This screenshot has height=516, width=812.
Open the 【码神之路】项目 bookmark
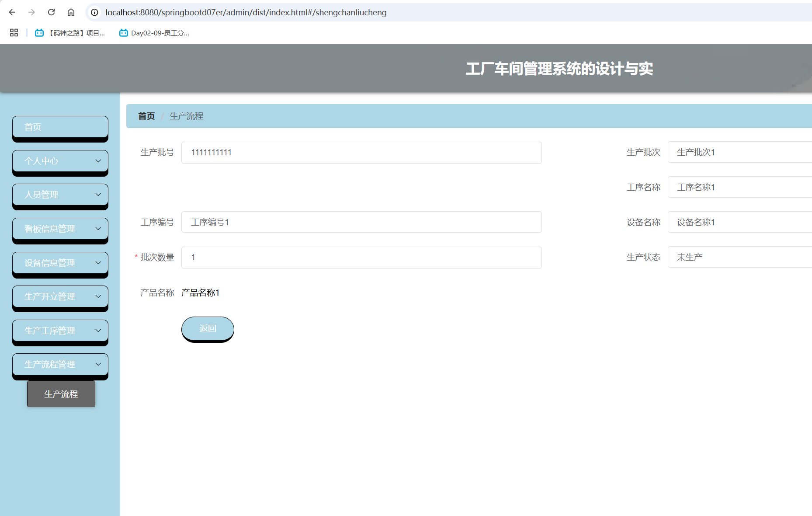pos(70,33)
